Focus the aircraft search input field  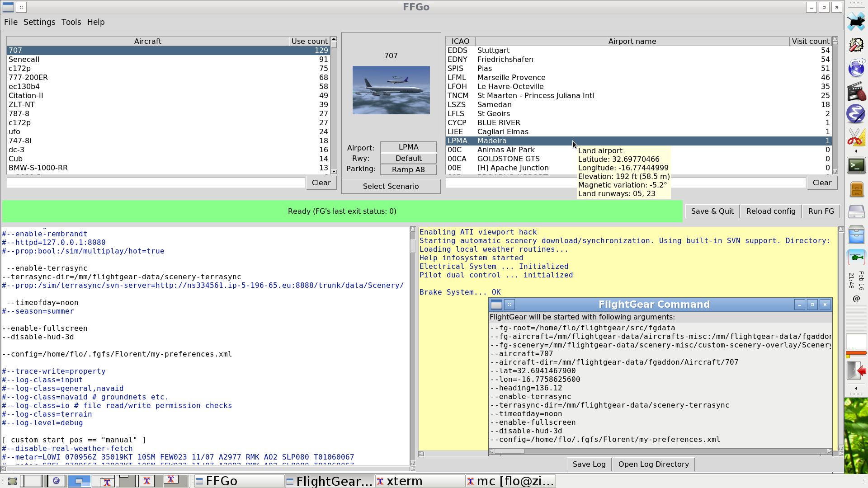click(x=156, y=183)
